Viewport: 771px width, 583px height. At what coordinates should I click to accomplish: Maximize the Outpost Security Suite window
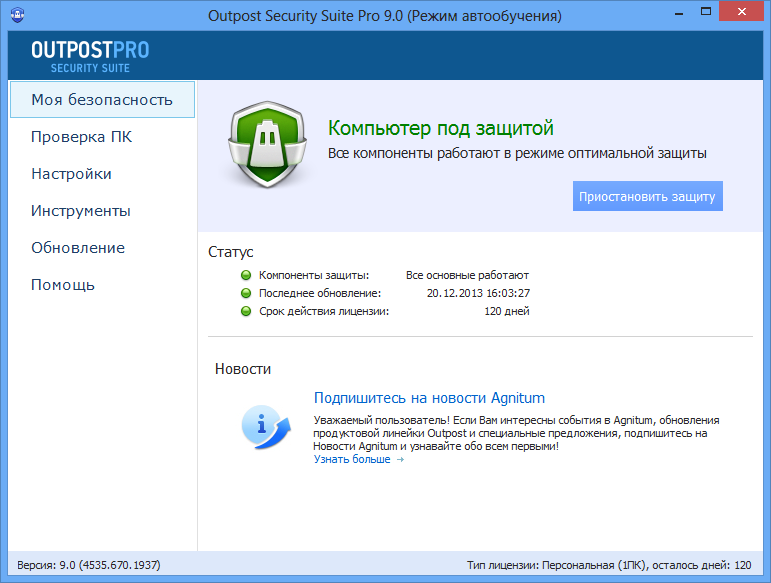pyautogui.click(x=706, y=12)
